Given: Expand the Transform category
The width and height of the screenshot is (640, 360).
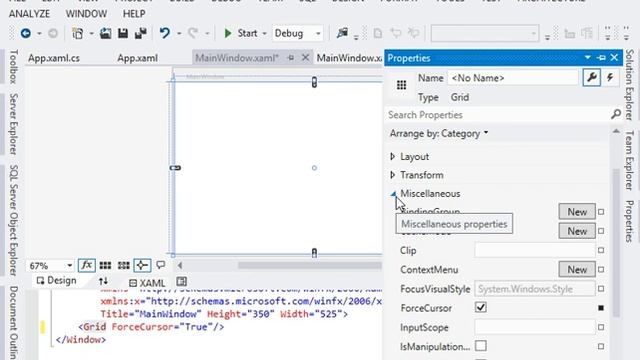Looking at the screenshot, I should tap(392, 175).
